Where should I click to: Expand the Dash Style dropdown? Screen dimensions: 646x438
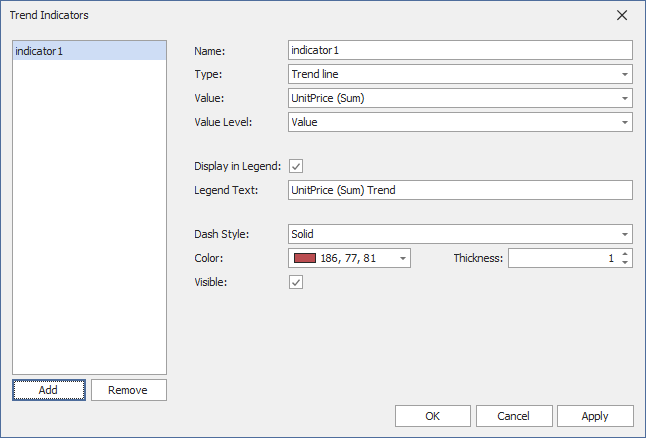pos(624,234)
